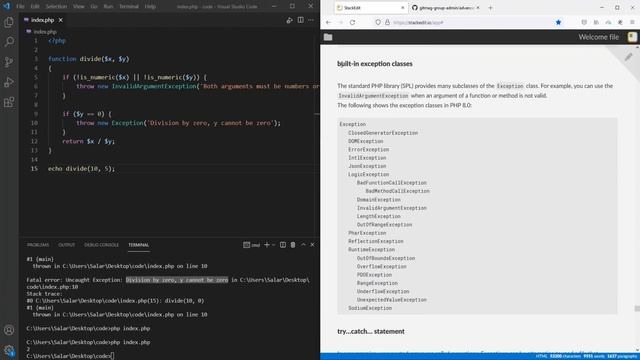Viewport: 640px width, 360px height.
Task: Click the stackedit.io address bar
Action: click(x=469, y=22)
